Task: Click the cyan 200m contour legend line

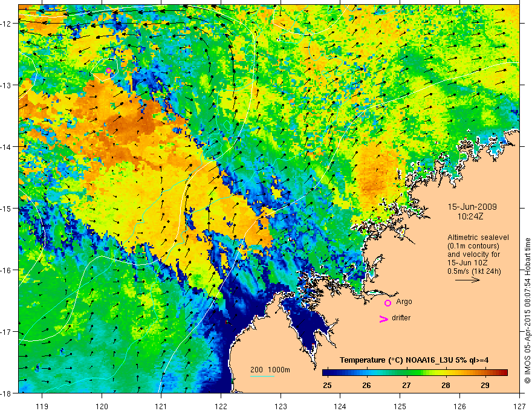Action: click(262, 376)
